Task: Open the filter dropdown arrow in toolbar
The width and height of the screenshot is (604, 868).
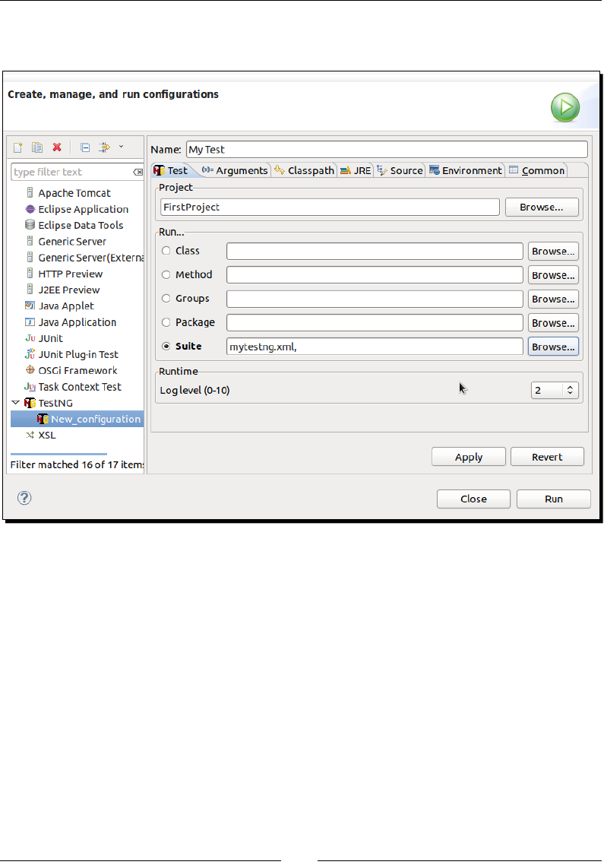Action: 121,147
